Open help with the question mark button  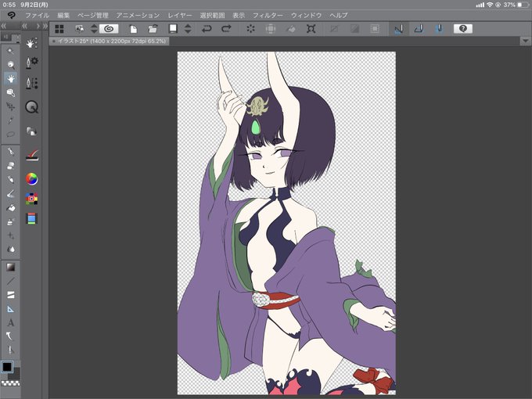tap(463, 29)
